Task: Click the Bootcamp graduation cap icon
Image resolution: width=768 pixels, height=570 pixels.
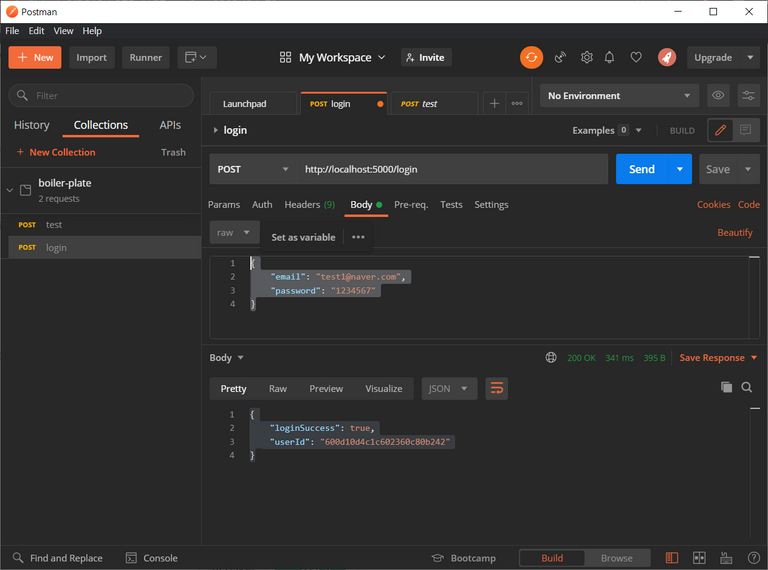Action: 437,558
